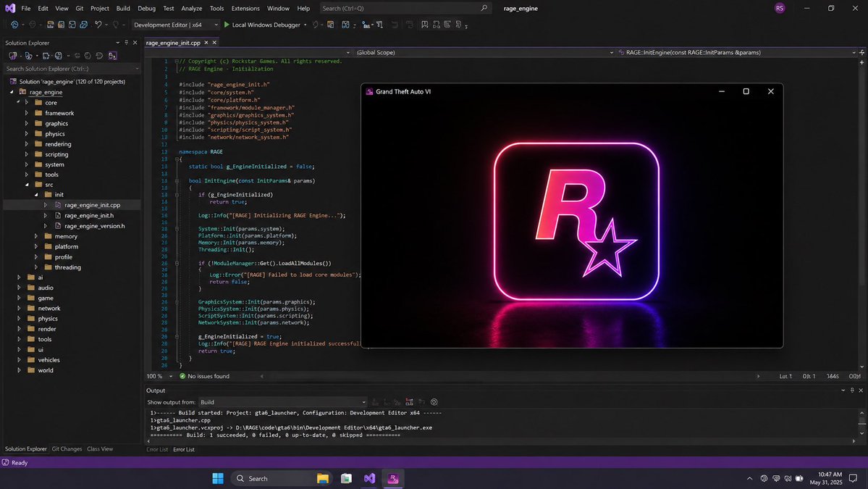Click the Grand Theft Auto VI taskbar icon
This screenshot has width=868, height=489.
click(393, 478)
